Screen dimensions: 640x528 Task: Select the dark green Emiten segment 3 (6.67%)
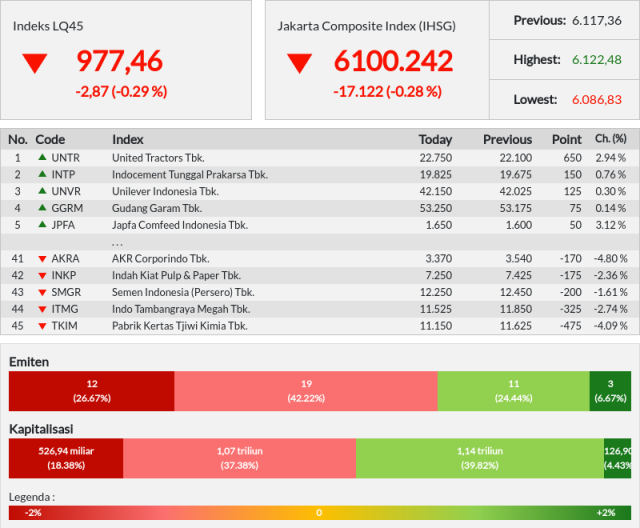click(x=610, y=391)
